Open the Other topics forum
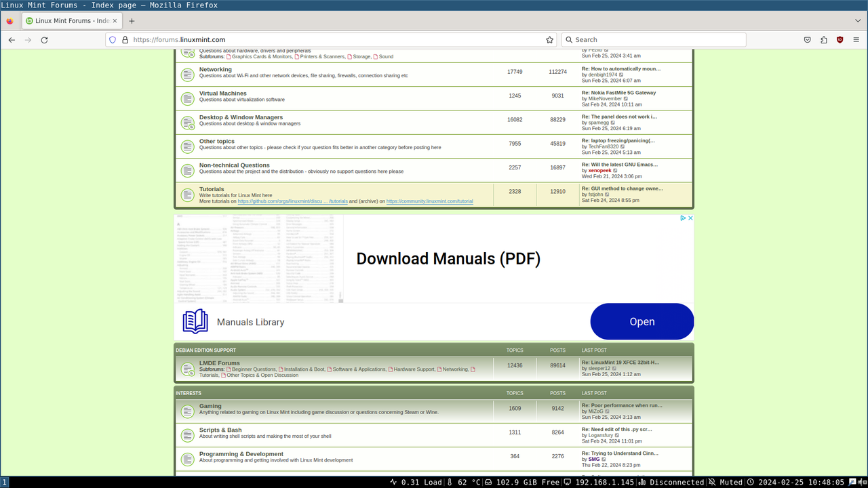The image size is (868, 488). [x=217, y=141]
